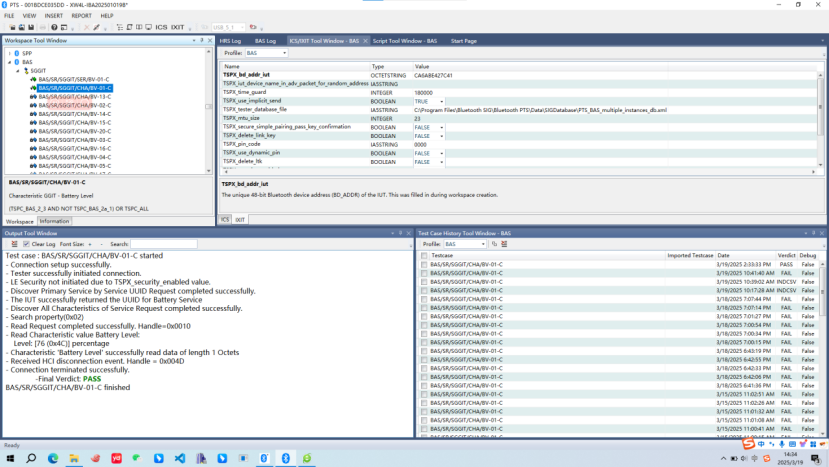This screenshot has height=467, width=829.
Task: Open the REPORT menu
Action: coord(81,16)
